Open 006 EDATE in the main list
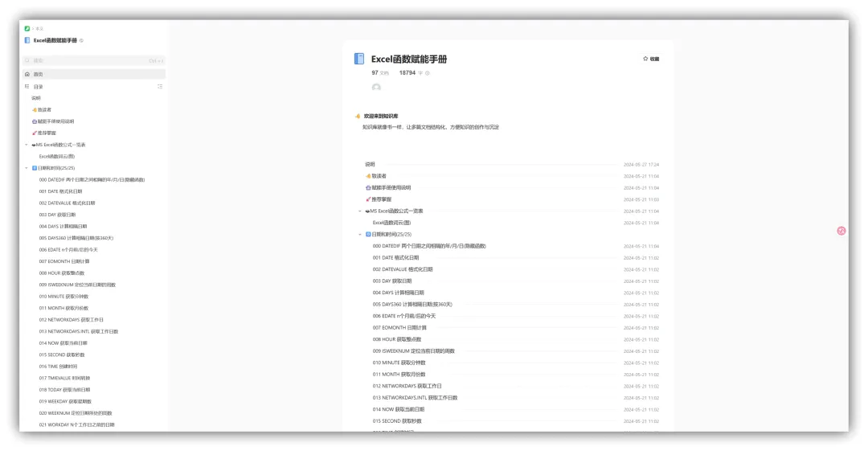This screenshot has width=868, height=451. pyautogui.click(x=404, y=316)
